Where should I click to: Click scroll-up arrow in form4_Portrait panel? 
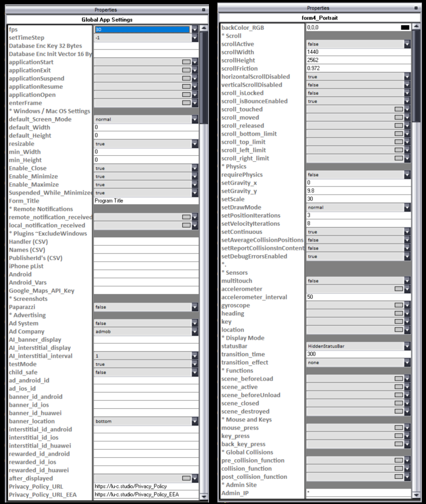pyautogui.click(x=416, y=26)
